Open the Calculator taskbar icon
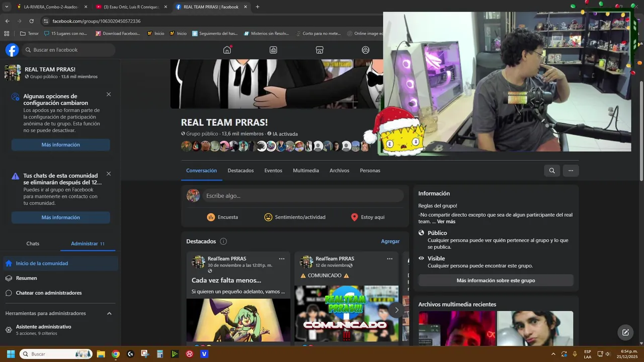The width and height of the screenshot is (644, 362). coord(160,354)
